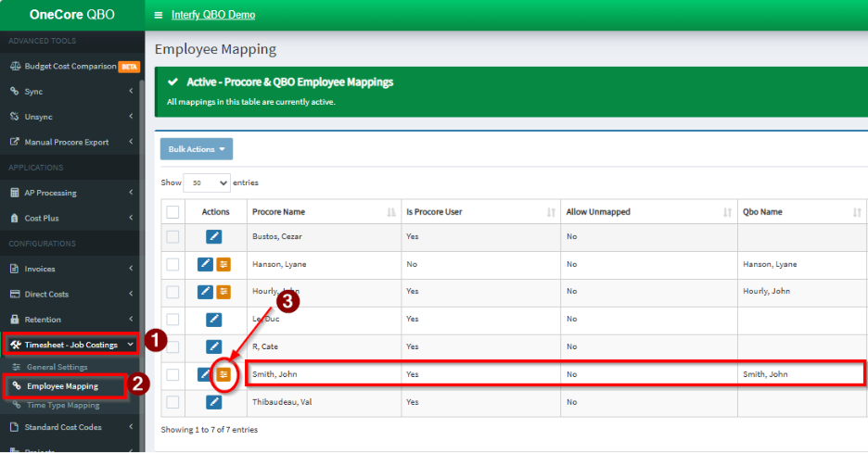Click the Standard Cost Codes file icon
The height and width of the screenshot is (453, 868).
[15, 427]
